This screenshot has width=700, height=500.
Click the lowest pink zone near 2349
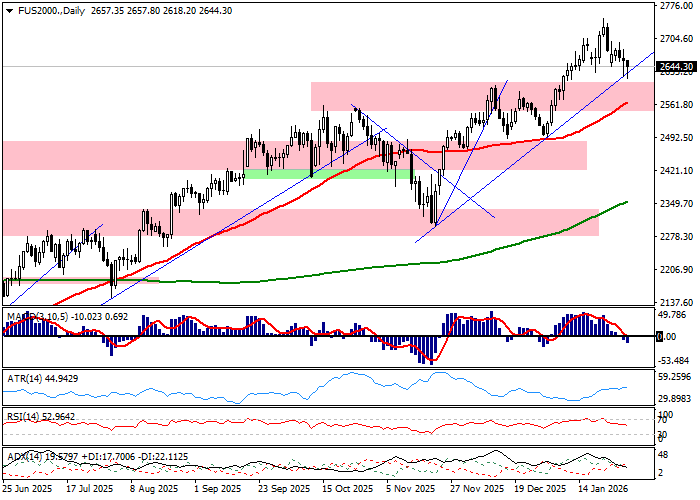300,222
